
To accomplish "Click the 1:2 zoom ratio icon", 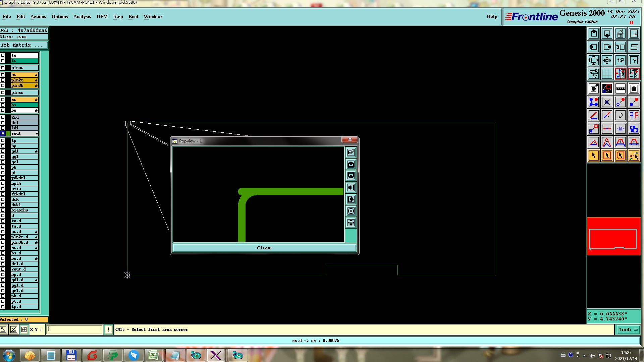I will click(x=621, y=60).
